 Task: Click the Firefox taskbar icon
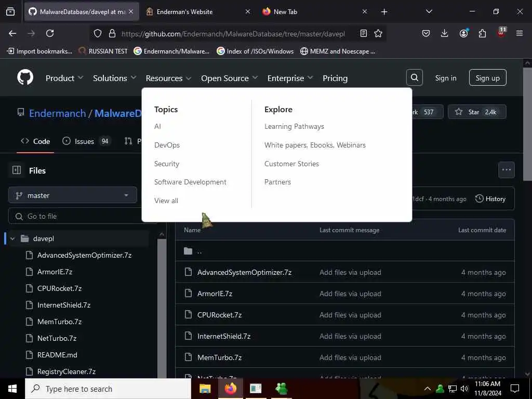[x=230, y=389]
